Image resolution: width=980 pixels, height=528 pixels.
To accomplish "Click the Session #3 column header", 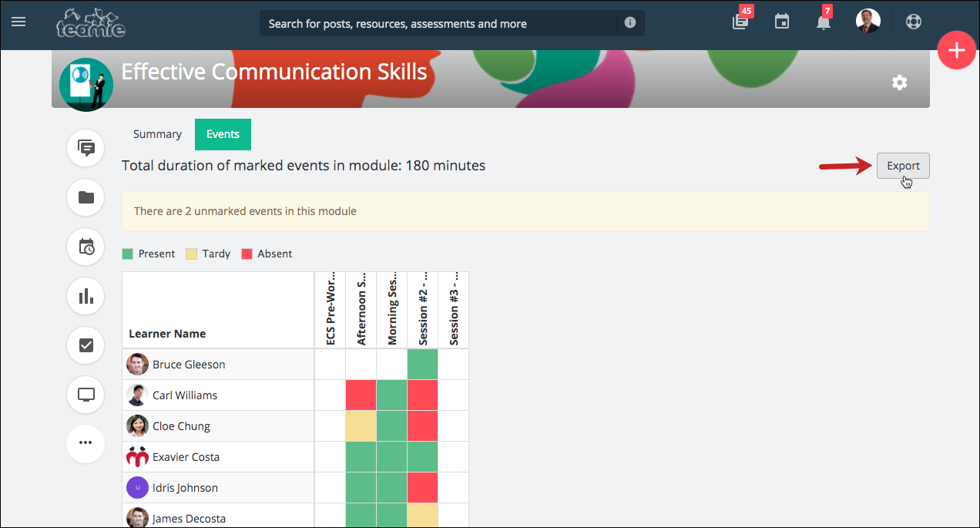I will click(454, 309).
